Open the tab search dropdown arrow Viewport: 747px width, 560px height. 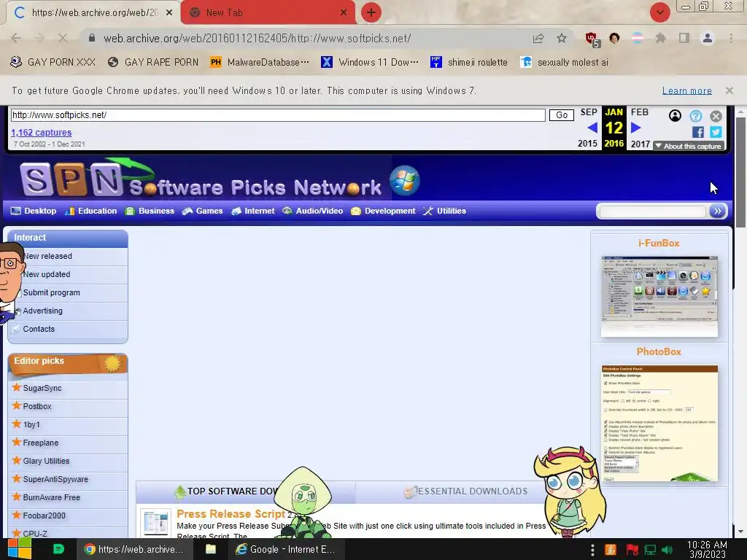coord(659,12)
